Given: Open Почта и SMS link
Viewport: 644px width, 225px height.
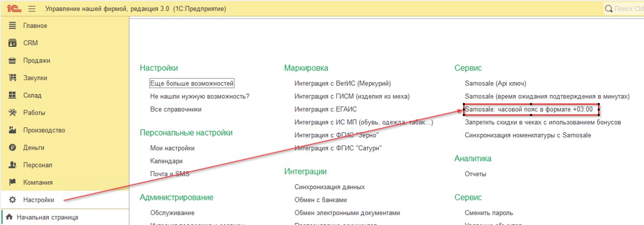Looking at the screenshot, I should [170, 174].
